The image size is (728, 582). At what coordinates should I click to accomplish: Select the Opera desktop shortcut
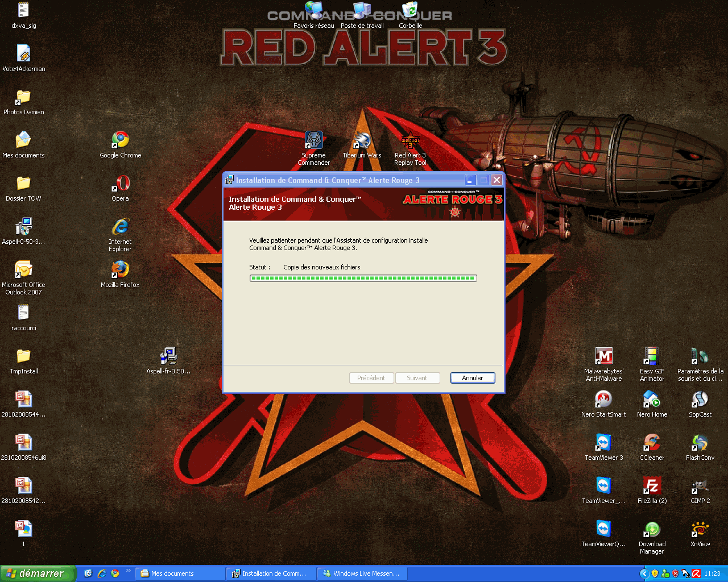point(120,188)
